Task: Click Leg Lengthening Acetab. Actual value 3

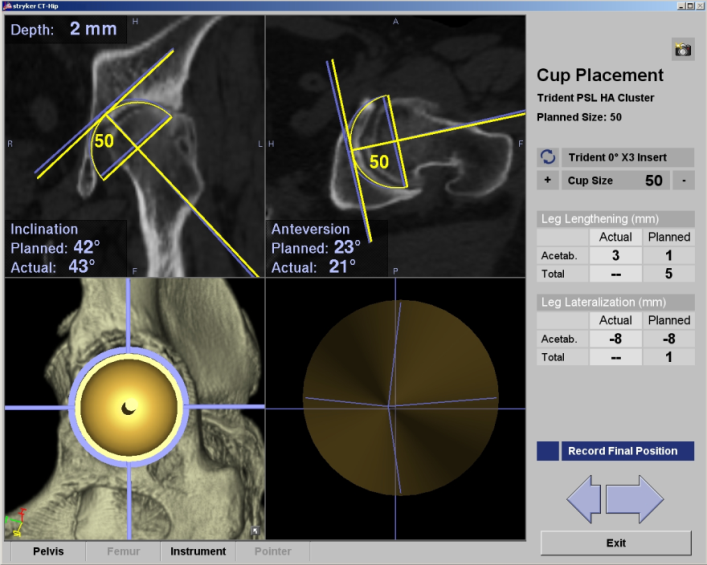Action: pos(615,256)
